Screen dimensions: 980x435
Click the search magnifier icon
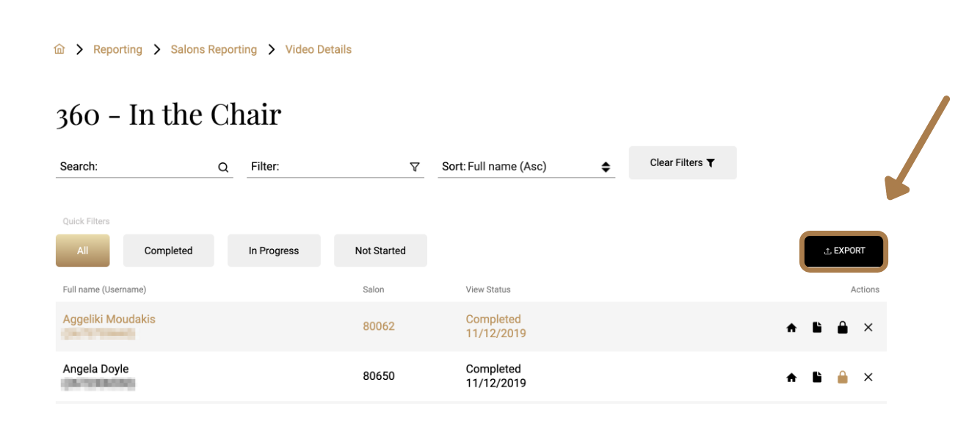tap(222, 167)
